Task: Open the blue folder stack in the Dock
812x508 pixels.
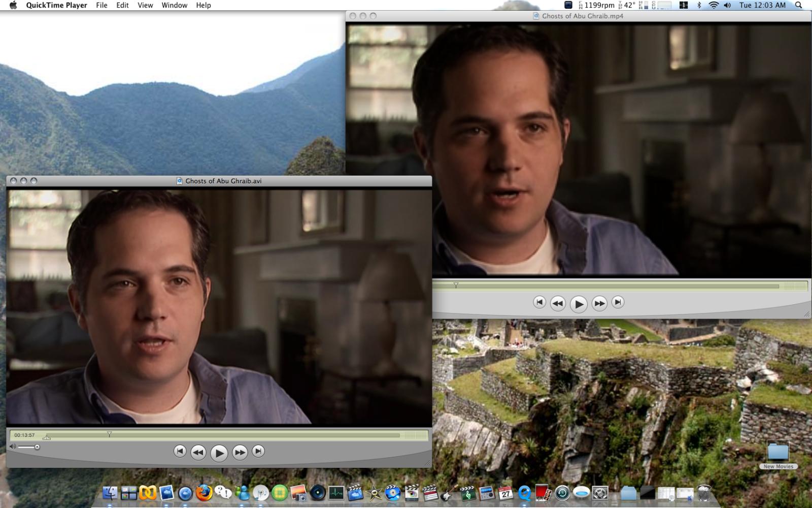Action: [x=628, y=492]
